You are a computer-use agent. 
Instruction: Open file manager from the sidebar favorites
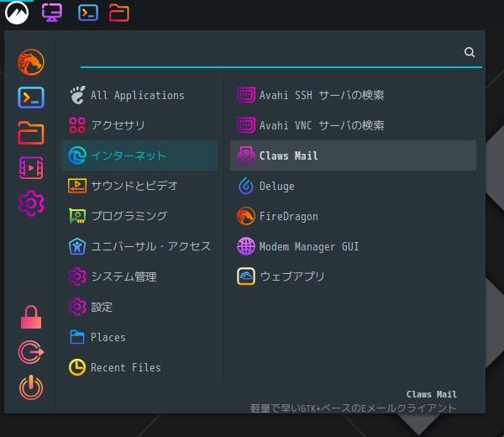tap(31, 133)
